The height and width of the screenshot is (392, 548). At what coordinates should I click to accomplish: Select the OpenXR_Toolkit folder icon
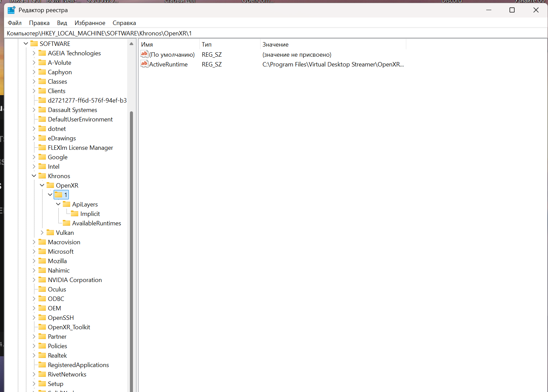[42, 327]
